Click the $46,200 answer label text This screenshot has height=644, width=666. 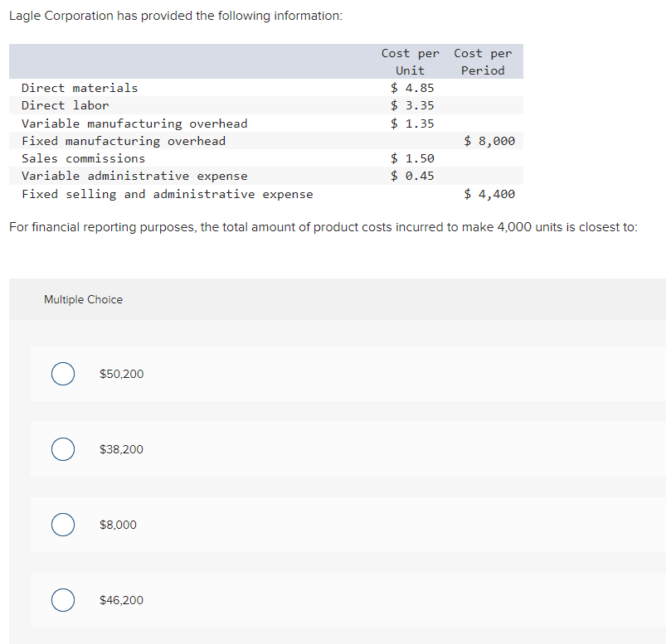(121, 600)
